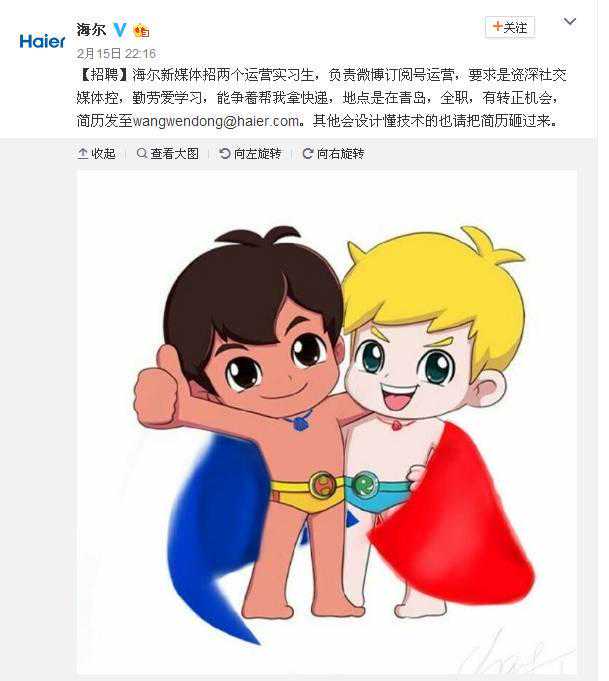This screenshot has width=609, height=681.
Task: Expand the post options chevron
Action: click(569, 21)
